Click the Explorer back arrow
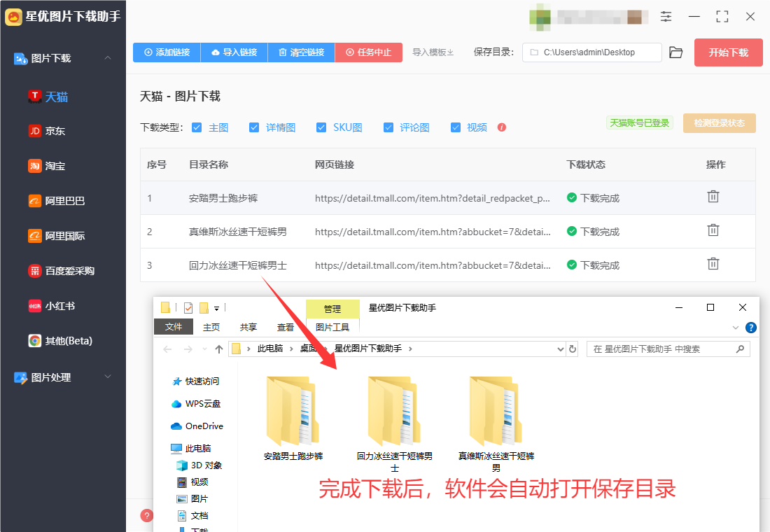 (x=167, y=349)
